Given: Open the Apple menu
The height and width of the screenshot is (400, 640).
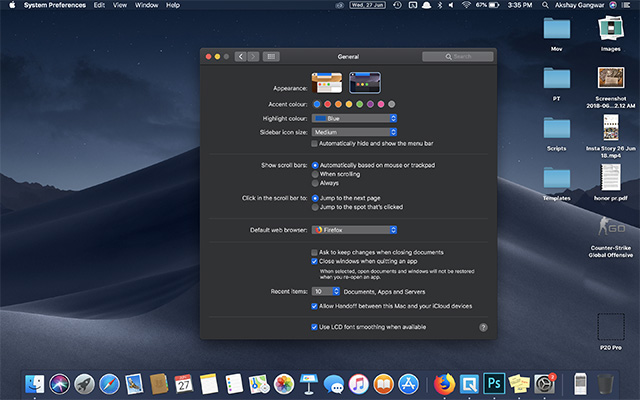Looking at the screenshot, I should (12, 5).
